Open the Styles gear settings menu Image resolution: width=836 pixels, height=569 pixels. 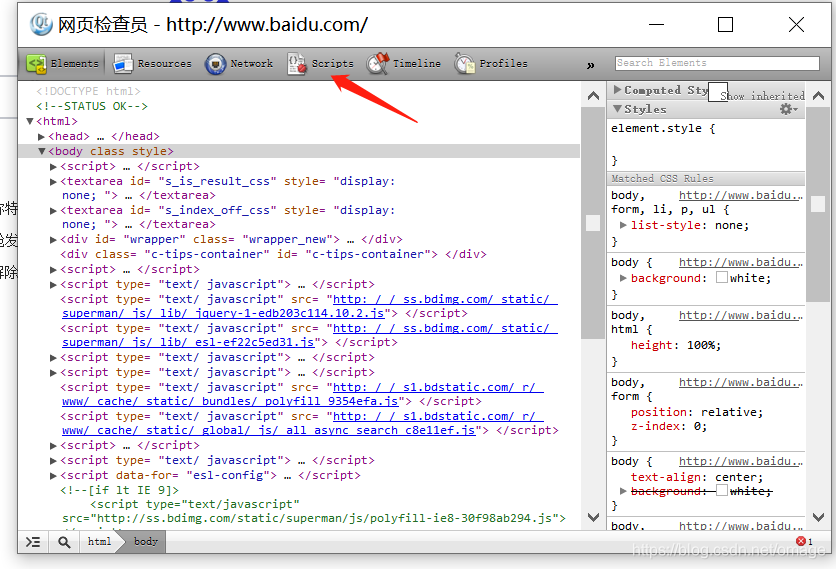(789, 109)
